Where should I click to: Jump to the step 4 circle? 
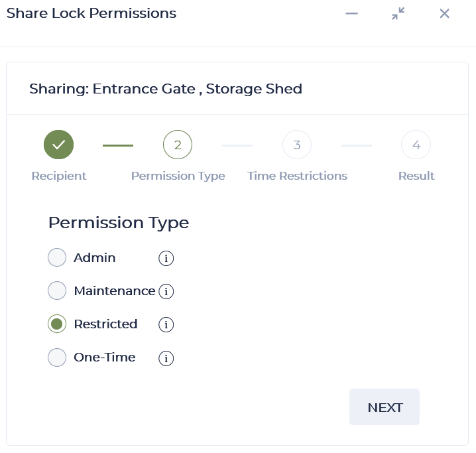[416, 145]
